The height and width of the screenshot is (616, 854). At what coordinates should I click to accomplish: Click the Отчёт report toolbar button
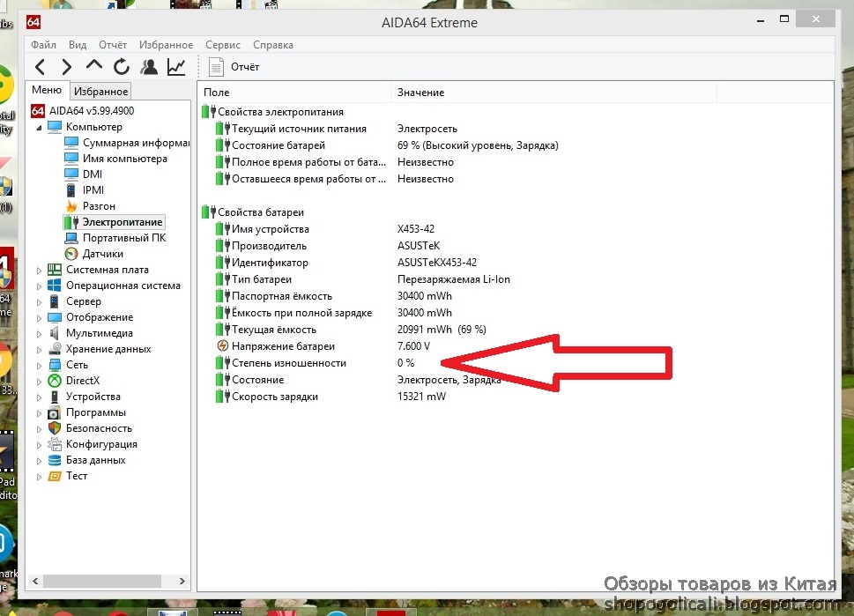234,67
